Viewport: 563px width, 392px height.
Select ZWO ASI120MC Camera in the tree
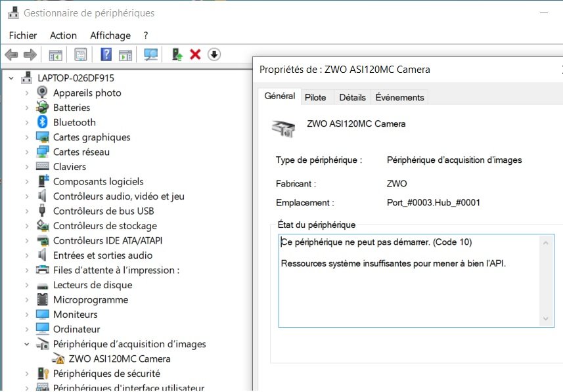(120, 359)
